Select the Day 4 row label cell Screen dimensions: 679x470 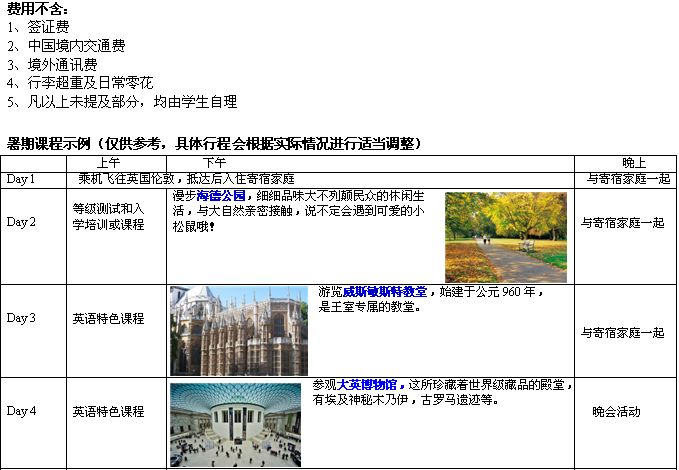(21, 411)
